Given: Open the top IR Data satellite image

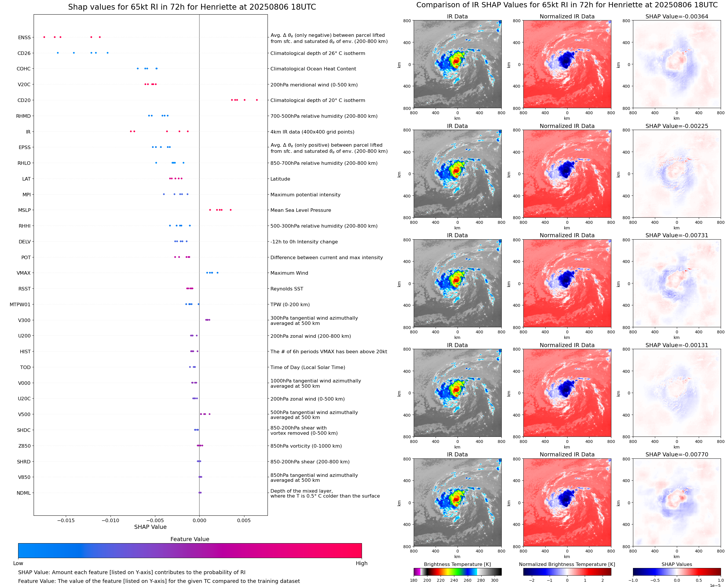Looking at the screenshot, I should (457, 64).
